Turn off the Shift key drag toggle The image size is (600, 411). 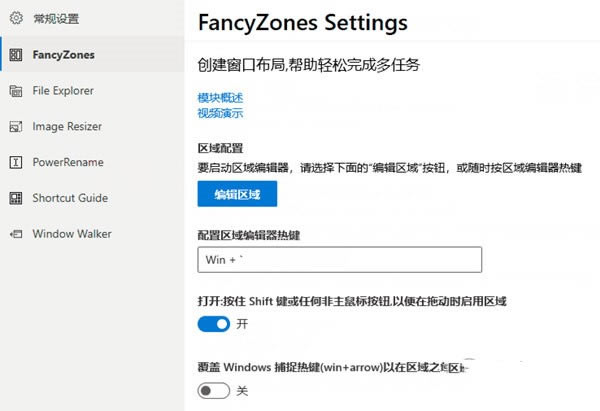[214, 324]
